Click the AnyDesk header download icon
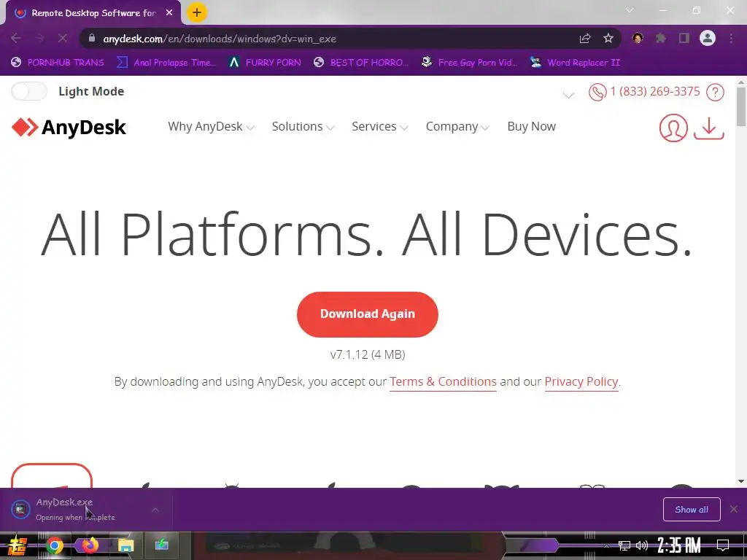The width and height of the screenshot is (747, 560). coord(709,128)
